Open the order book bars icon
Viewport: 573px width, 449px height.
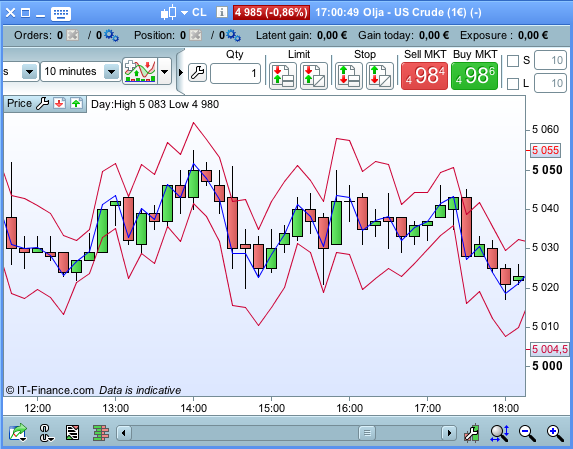[101, 433]
